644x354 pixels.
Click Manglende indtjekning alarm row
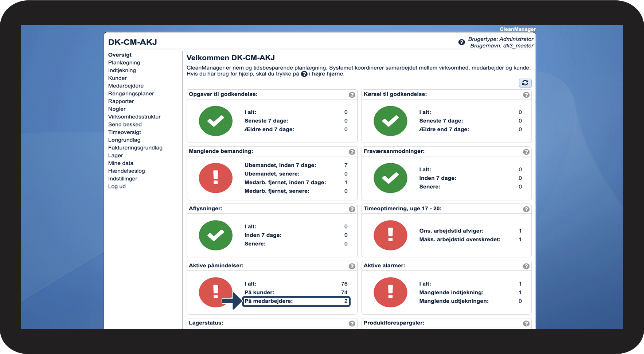pos(471,292)
